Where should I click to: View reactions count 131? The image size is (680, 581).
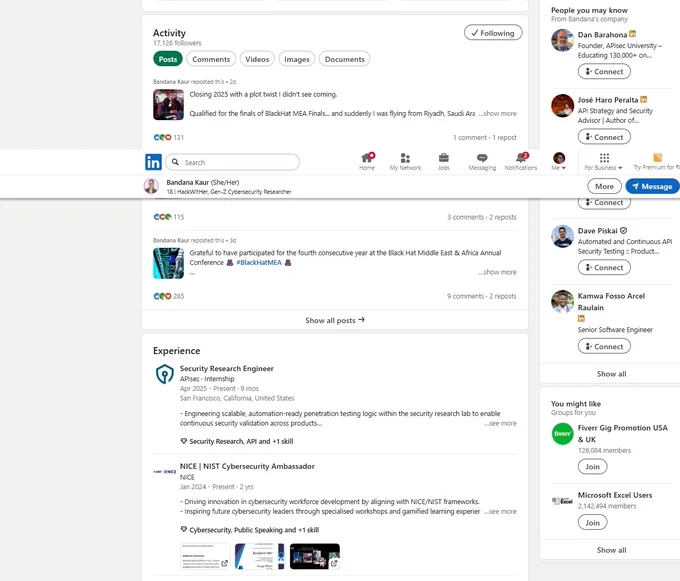pos(169,137)
